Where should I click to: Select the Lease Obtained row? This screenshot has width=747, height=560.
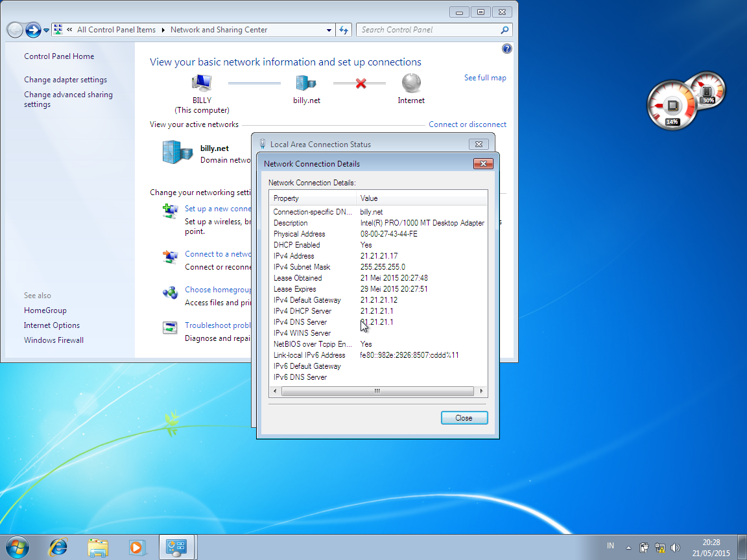point(378,278)
